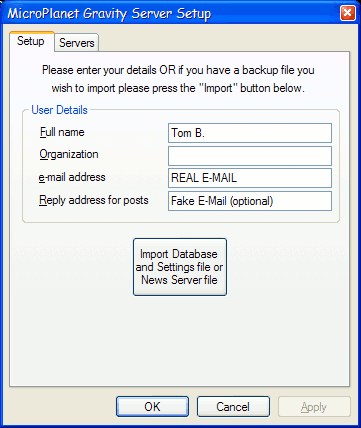Click the "Organization" label
This screenshot has height=428, width=361.
[69, 154]
